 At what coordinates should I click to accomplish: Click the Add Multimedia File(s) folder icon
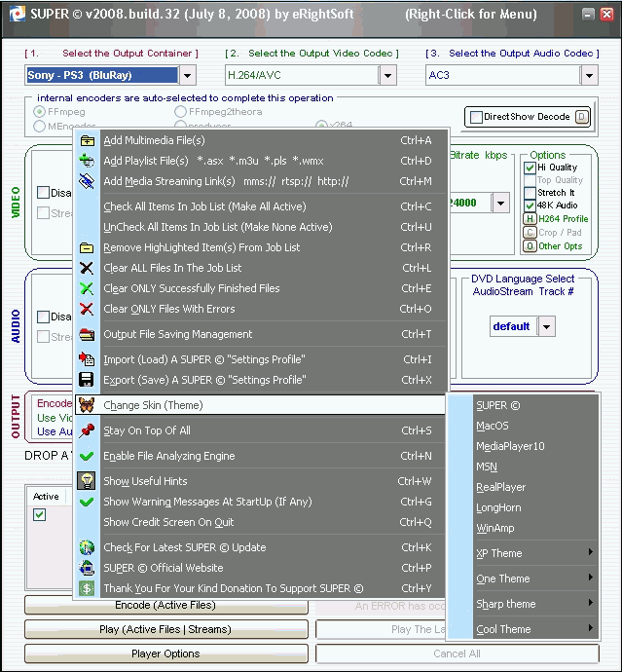pyautogui.click(x=87, y=140)
